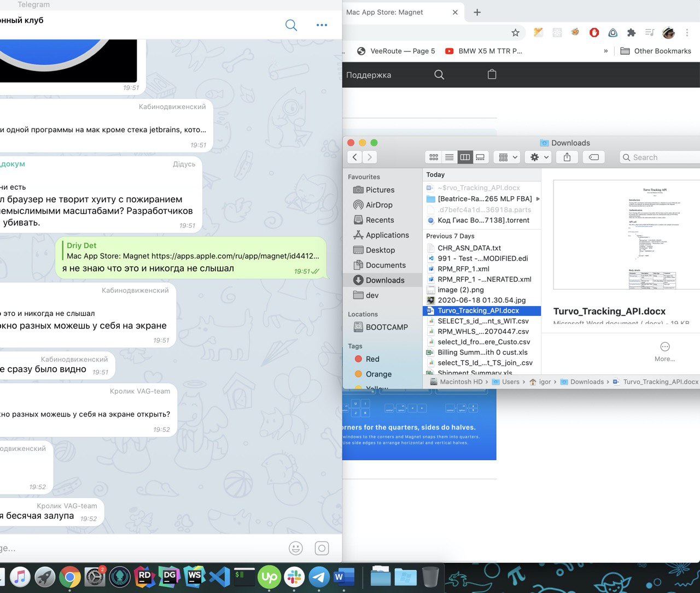Open the BMW X5 M TTR bookmark
The width and height of the screenshot is (700, 593).
(x=483, y=51)
